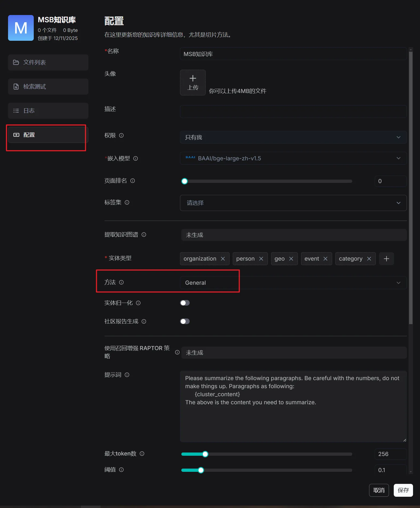Remove the geo entity tag
Viewport: 420px width, 508px height.
coord(291,259)
